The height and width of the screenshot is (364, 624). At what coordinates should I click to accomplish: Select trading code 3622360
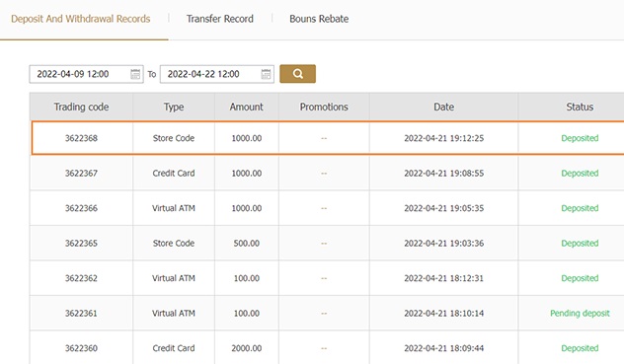(x=81, y=348)
